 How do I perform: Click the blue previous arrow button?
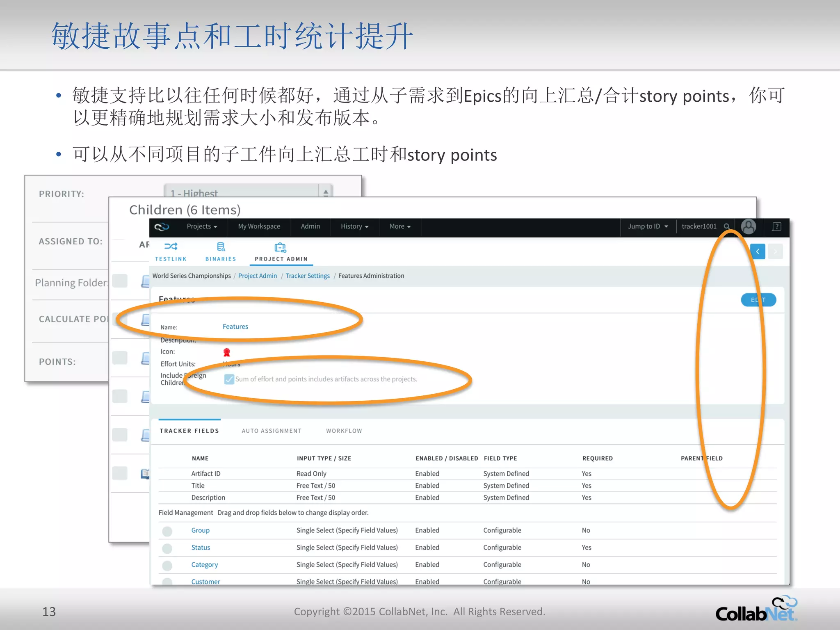758,251
